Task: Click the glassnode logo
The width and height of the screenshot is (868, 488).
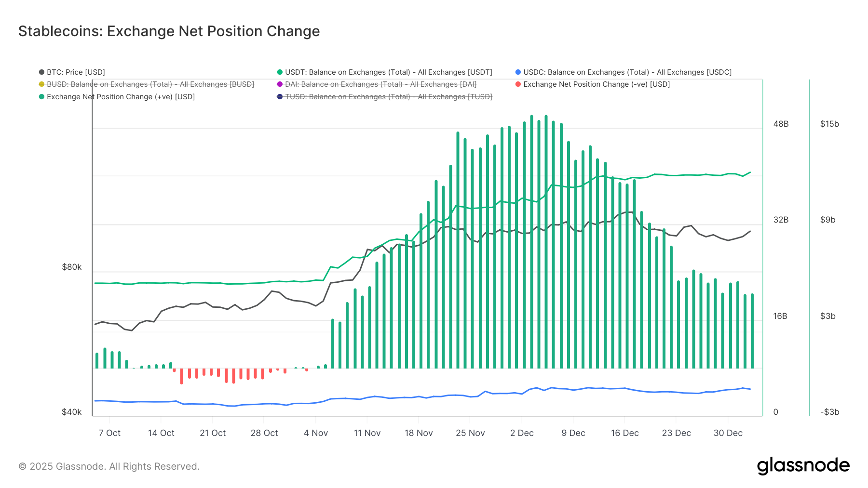Action: point(803,466)
